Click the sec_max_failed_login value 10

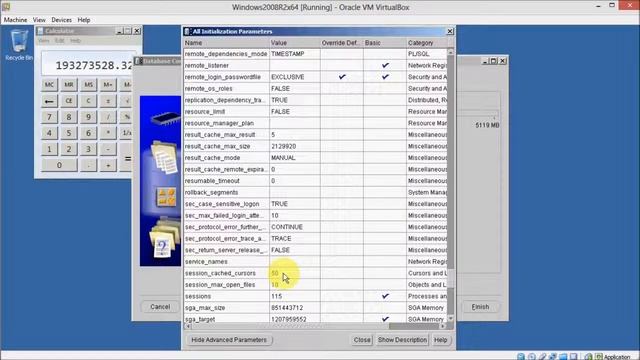[x=275, y=216]
